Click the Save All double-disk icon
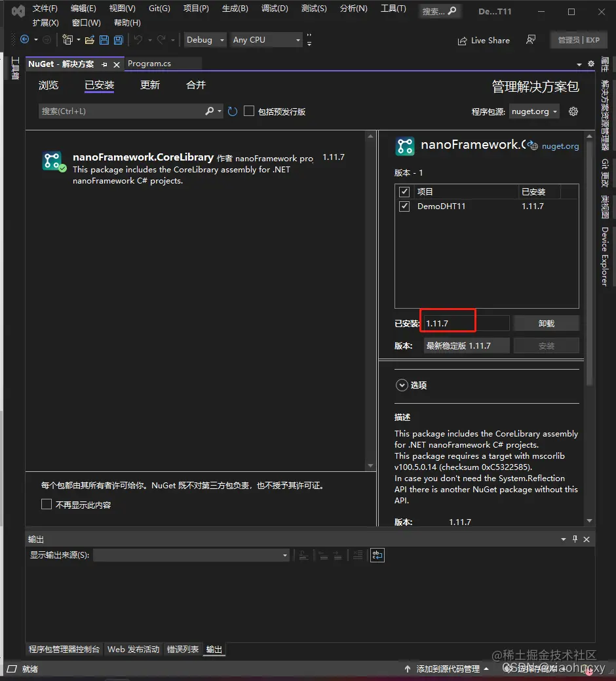Image resolution: width=616 pixels, height=681 pixels. point(118,40)
